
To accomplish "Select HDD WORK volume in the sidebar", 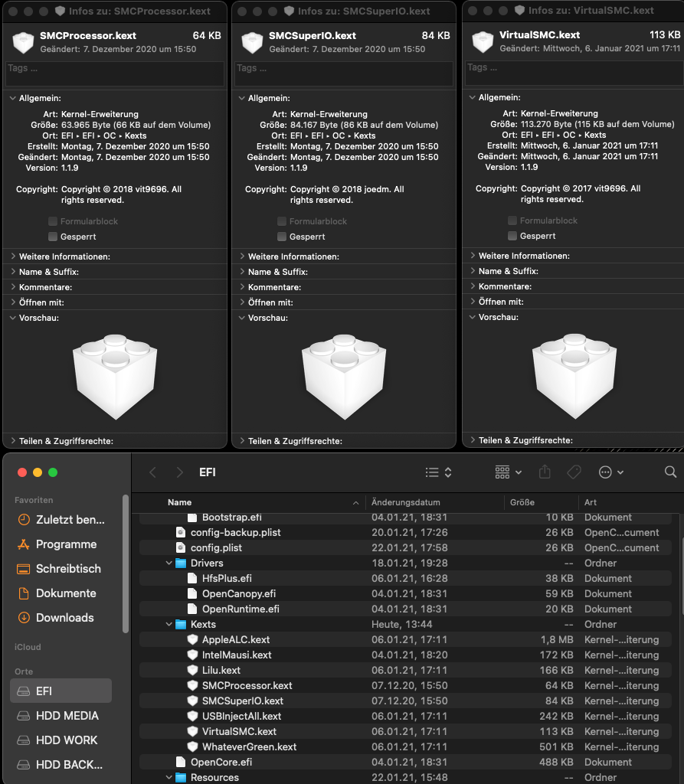I will [x=61, y=740].
